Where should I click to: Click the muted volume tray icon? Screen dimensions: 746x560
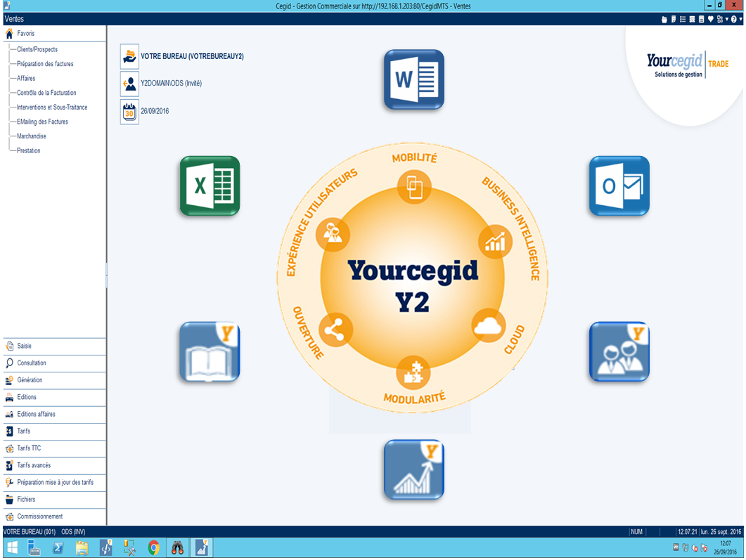click(695, 548)
